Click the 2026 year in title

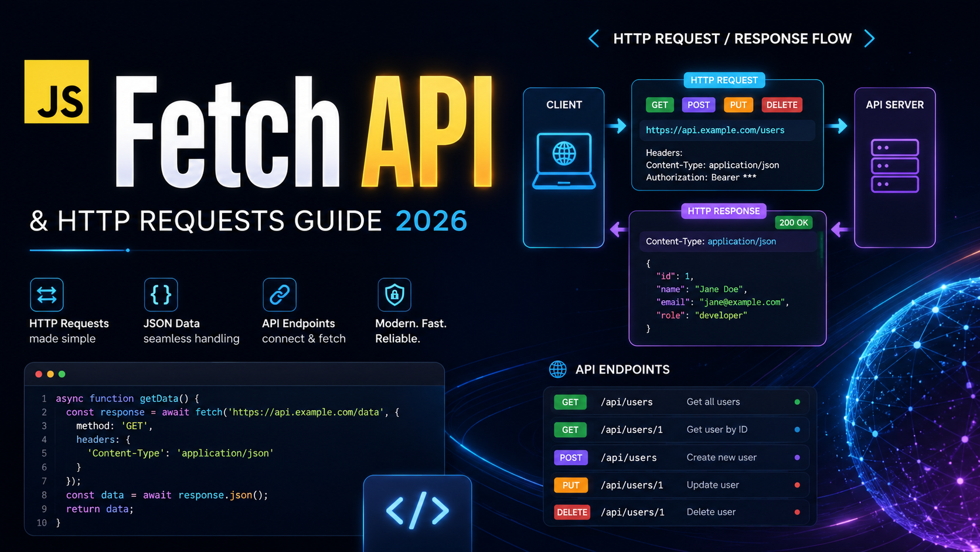point(431,221)
